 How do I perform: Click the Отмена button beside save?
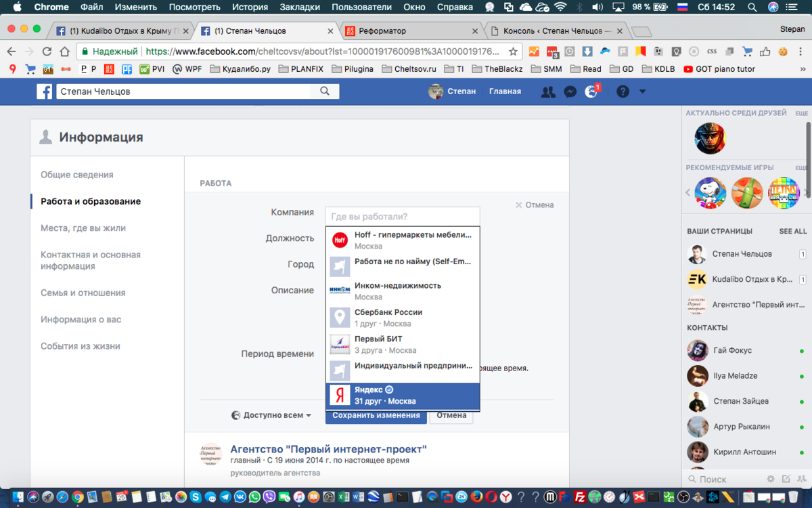tap(451, 415)
